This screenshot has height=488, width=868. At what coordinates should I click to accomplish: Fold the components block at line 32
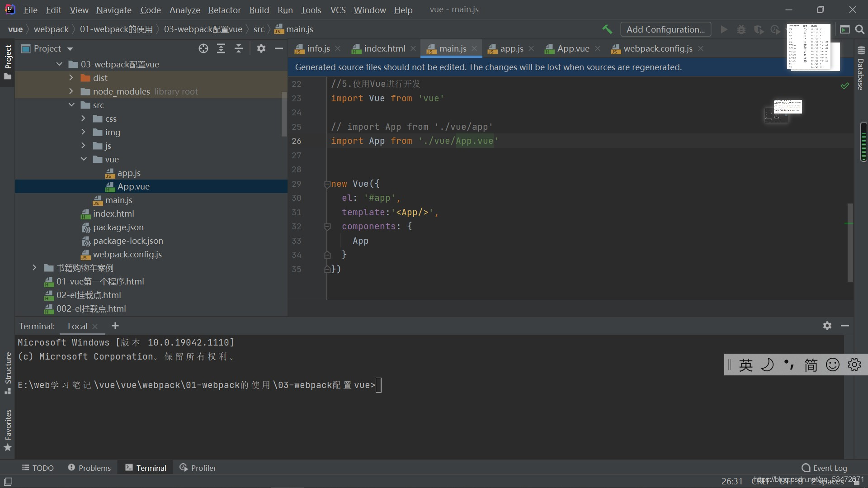click(327, 227)
